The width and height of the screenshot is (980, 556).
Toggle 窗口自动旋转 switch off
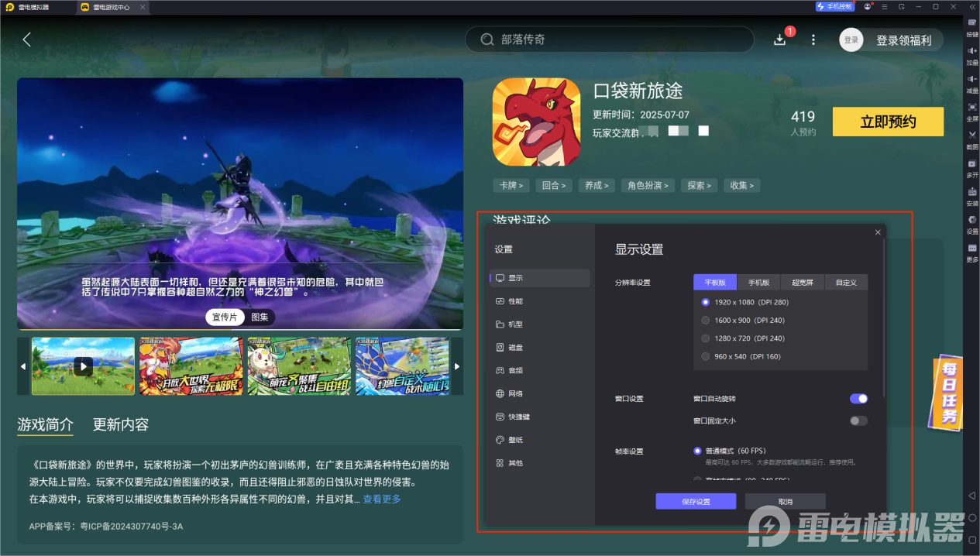click(858, 399)
